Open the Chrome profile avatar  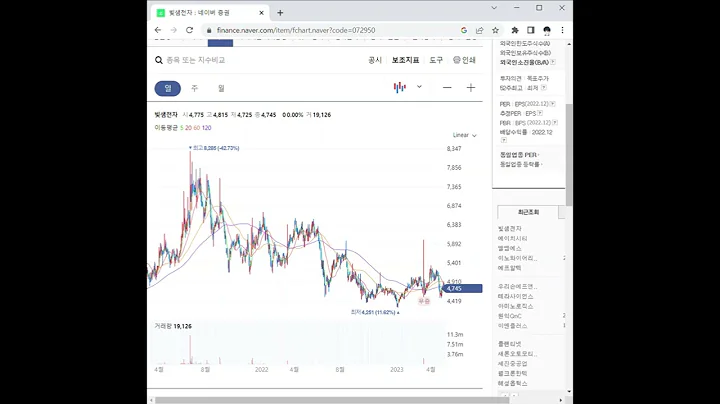click(x=546, y=30)
